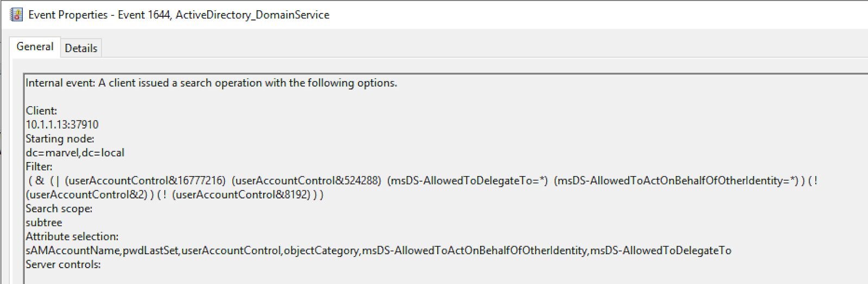Click the userAccountControl&8192 filter term
The image size is (868, 284).
pyautogui.click(x=241, y=195)
